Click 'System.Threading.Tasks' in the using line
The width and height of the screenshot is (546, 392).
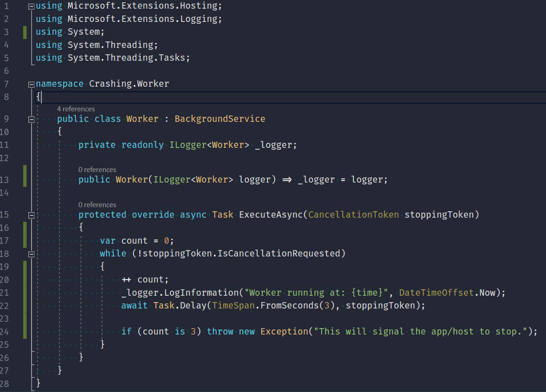(127, 57)
